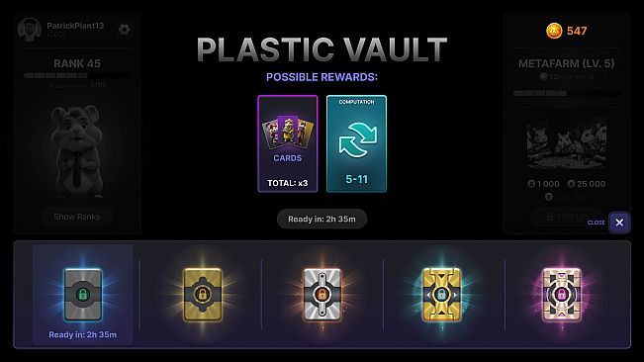Select the gold vault with yellow lock
This screenshot has height=362, width=644.
203,295
